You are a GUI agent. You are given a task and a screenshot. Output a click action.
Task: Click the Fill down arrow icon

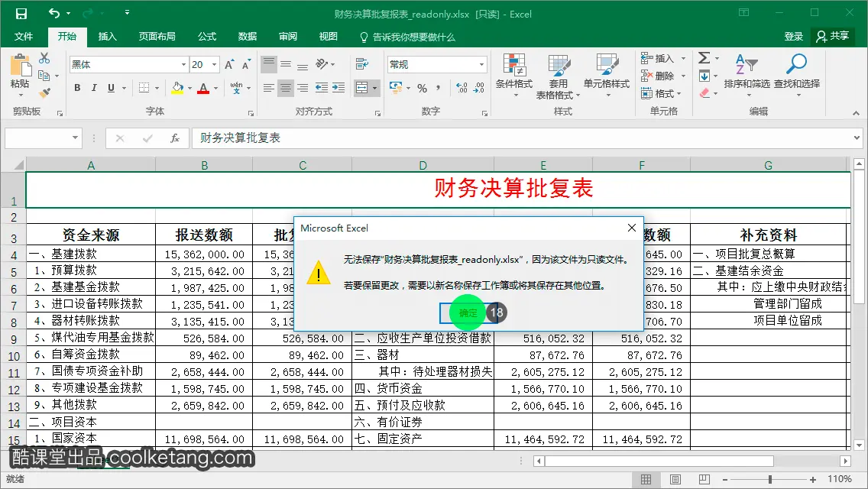(704, 76)
